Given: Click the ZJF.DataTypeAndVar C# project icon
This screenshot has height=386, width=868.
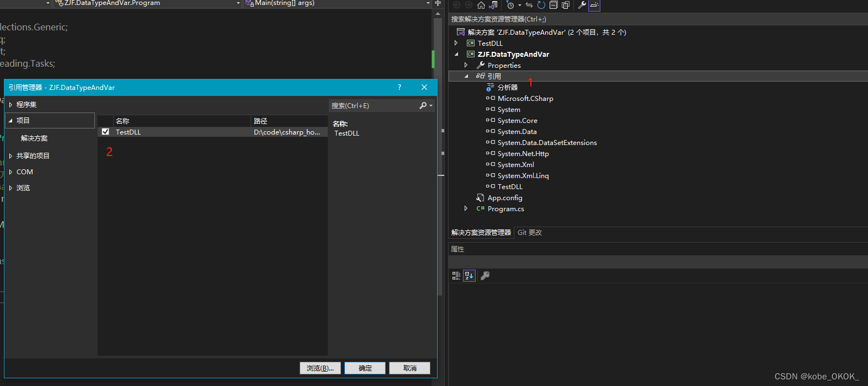Looking at the screenshot, I should 471,54.
